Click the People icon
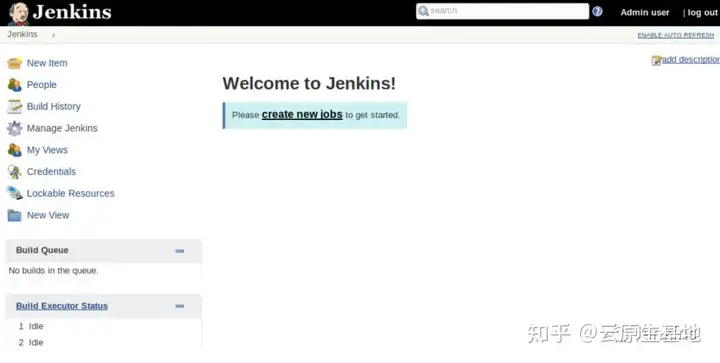The width and height of the screenshot is (720, 363). coord(14,84)
